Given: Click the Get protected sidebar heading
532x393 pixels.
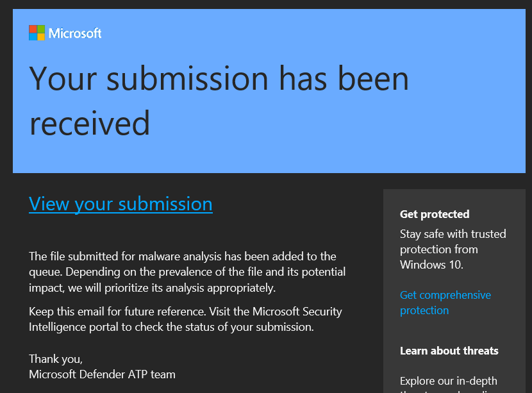Looking at the screenshot, I should pos(435,214).
